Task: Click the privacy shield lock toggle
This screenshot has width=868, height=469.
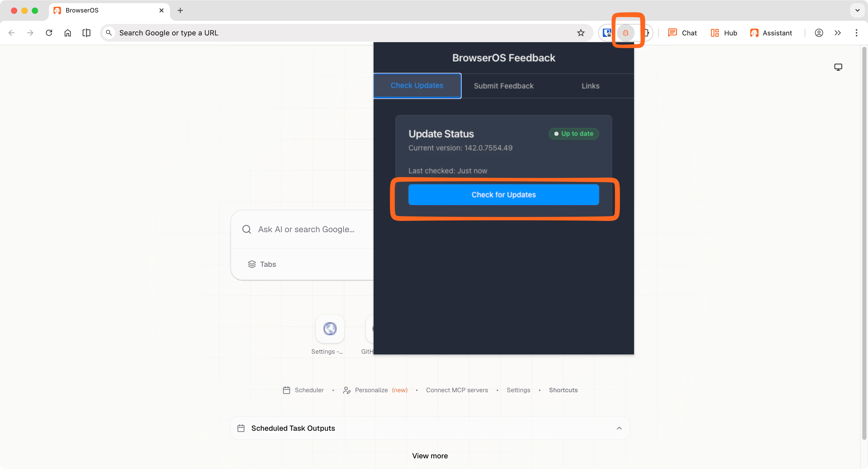Action: click(x=607, y=33)
